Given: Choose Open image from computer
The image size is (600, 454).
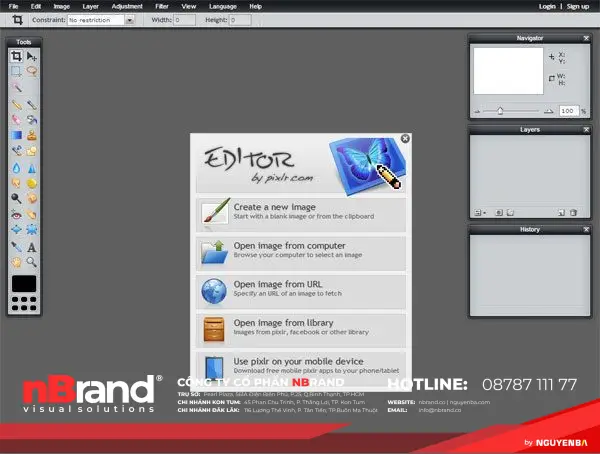Looking at the screenshot, I should coord(301,253).
